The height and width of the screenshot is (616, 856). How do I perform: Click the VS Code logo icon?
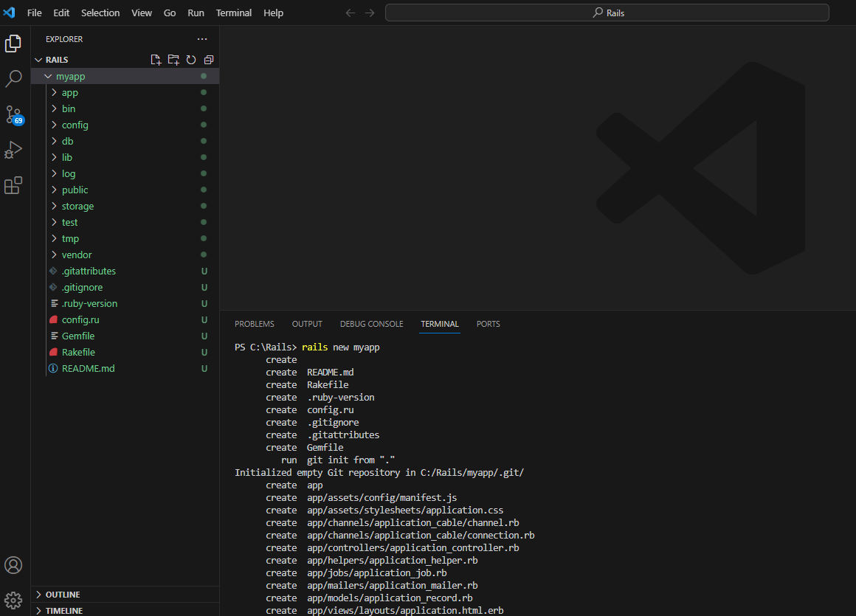click(x=10, y=13)
